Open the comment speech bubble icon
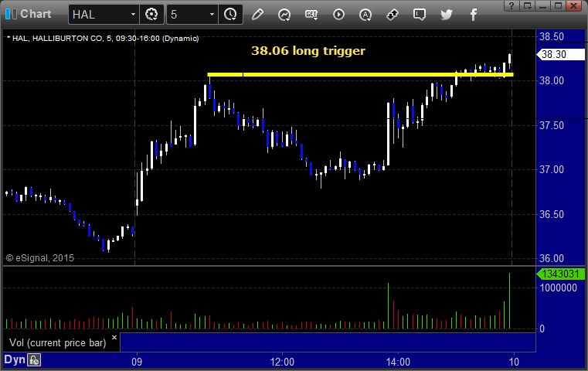This screenshot has width=588, height=371. click(420, 15)
